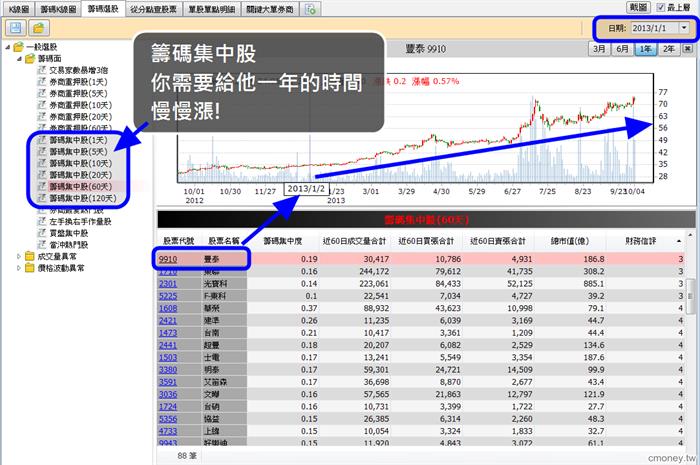Sort by 總市值(億) column header
Image resolution: width=700 pixels, height=465 pixels.
click(570, 241)
